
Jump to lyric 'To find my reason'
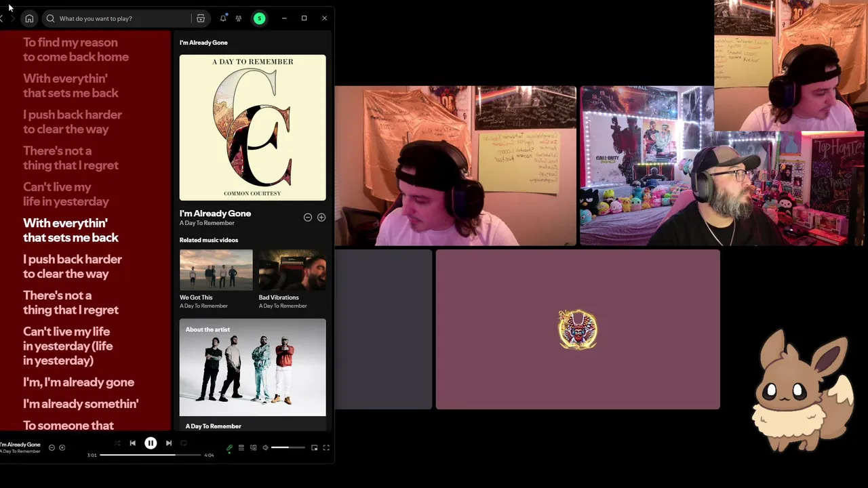tap(76, 49)
